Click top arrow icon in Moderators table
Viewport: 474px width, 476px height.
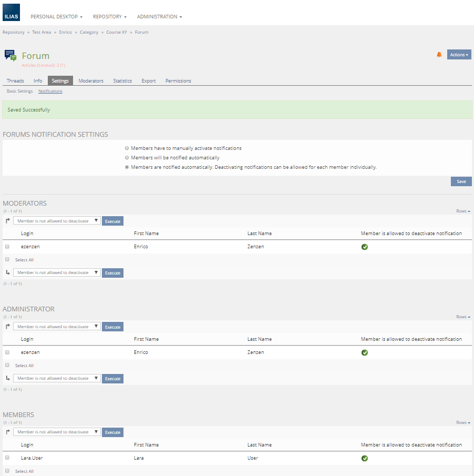point(7,221)
